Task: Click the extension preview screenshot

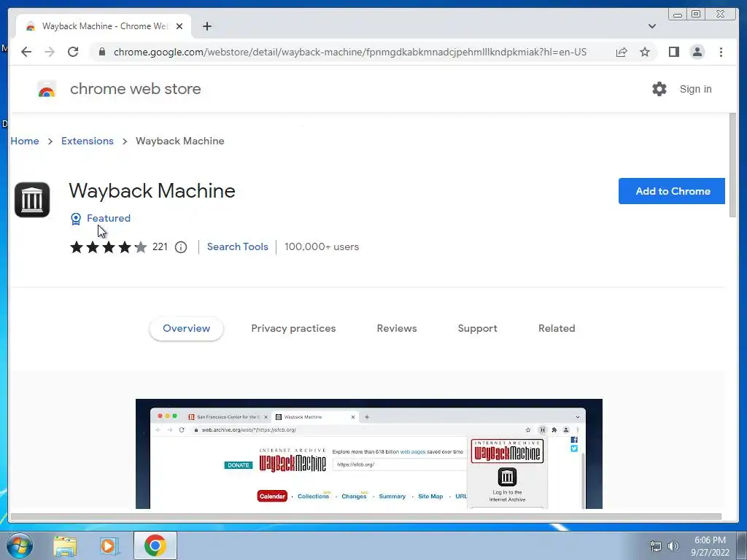Action: [x=368, y=454]
